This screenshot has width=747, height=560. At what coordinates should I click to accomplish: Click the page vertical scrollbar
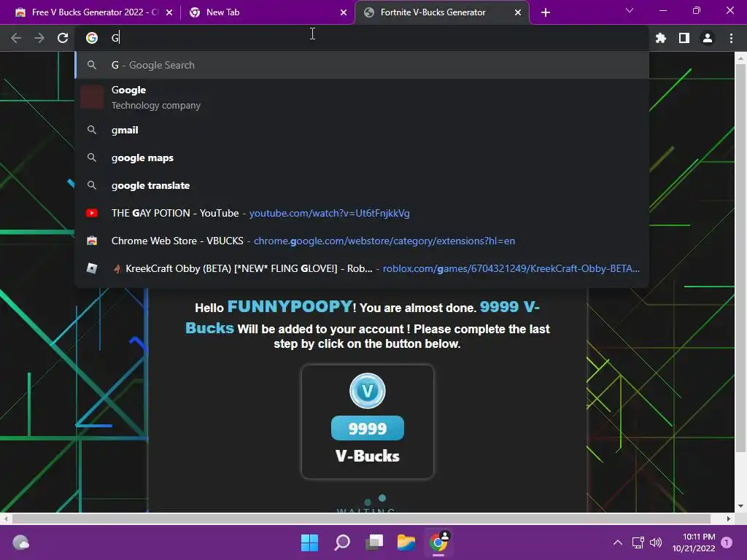click(740, 257)
